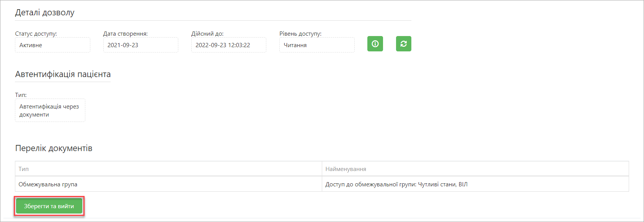Screen dimensions: 644x222
Task: Click the 'Рівень доступу:' label
Action: (x=300, y=34)
